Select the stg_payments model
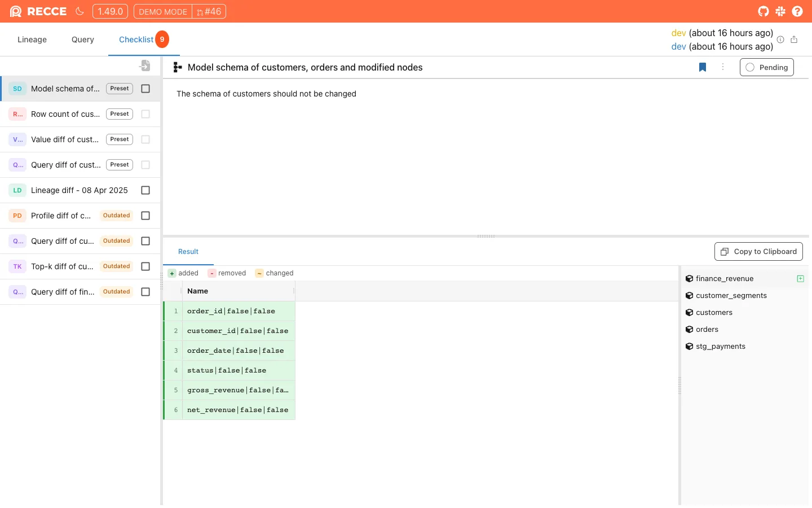 click(x=744, y=347)
